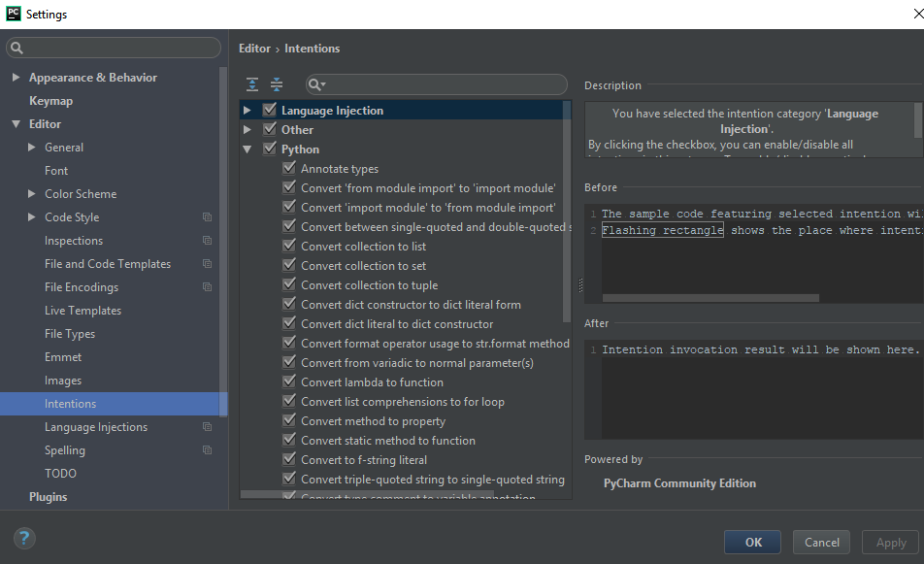Expand the Language Injection category arrow
Screen dimensions: 924x564
coord(247,111)
